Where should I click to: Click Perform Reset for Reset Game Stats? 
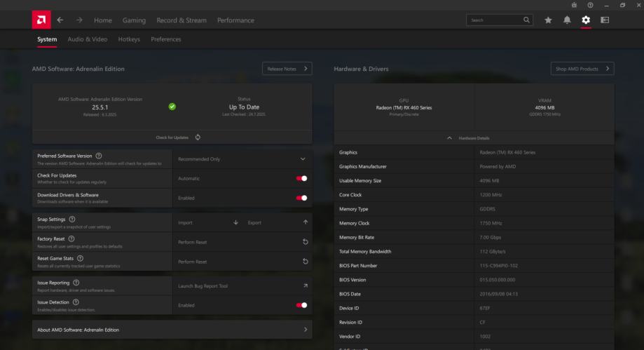click(192, 262)
